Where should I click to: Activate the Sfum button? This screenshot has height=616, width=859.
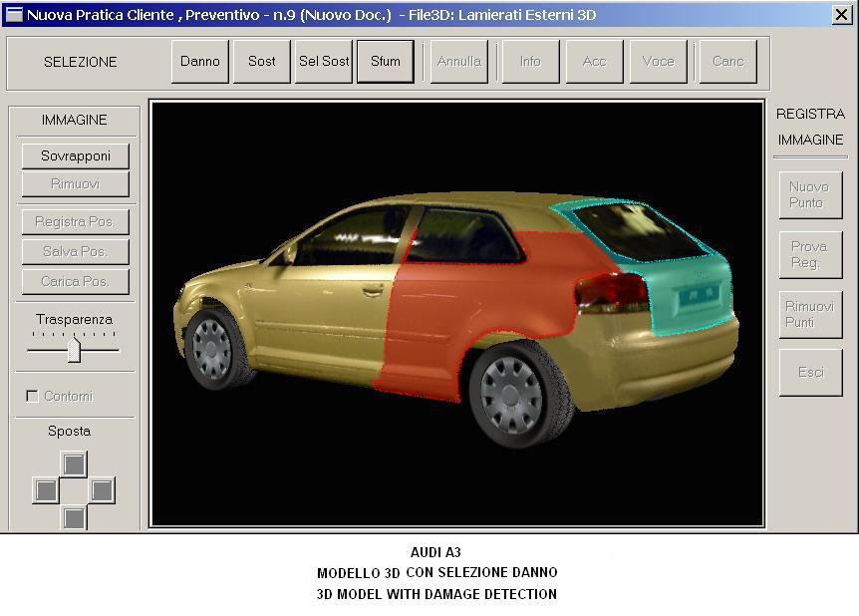(x=385, y=62)
